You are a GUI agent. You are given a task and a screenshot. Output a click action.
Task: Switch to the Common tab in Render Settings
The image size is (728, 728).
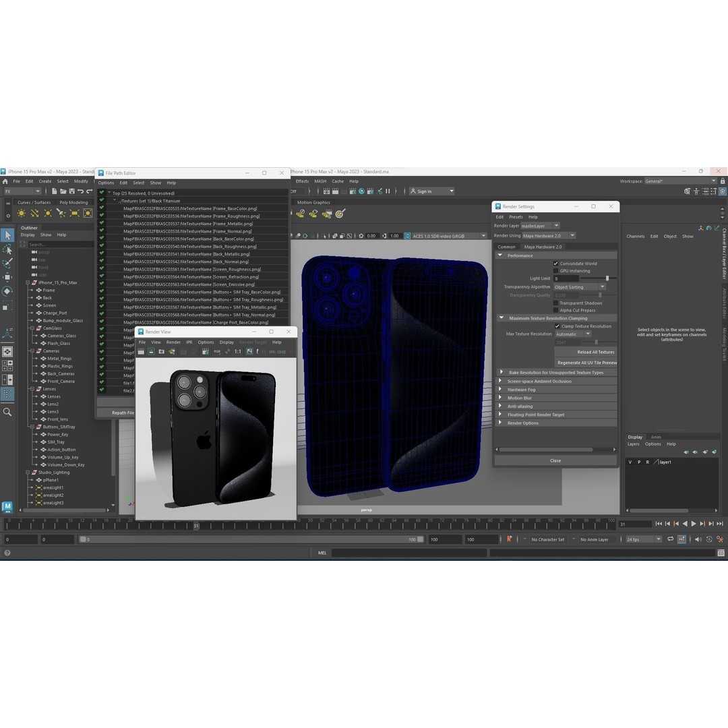506,247
